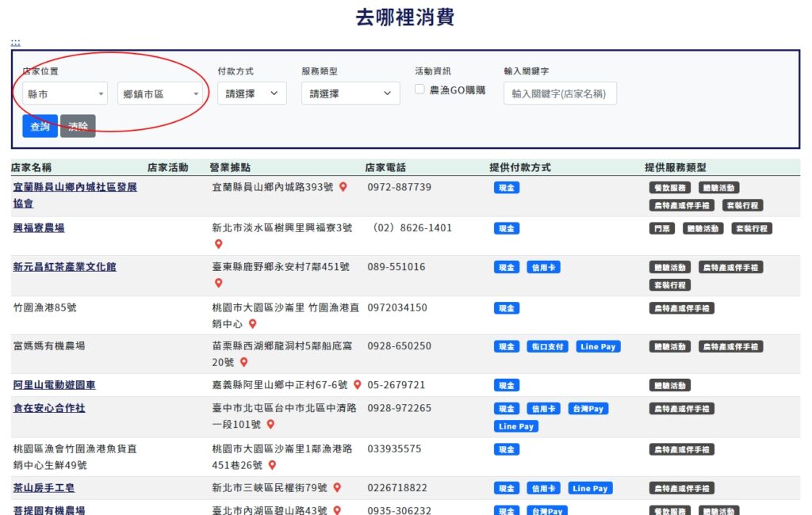Open 新元昌紅茶產業文化館 link
The width and height of the screenshot is (812, 515).
coord(64,267)
